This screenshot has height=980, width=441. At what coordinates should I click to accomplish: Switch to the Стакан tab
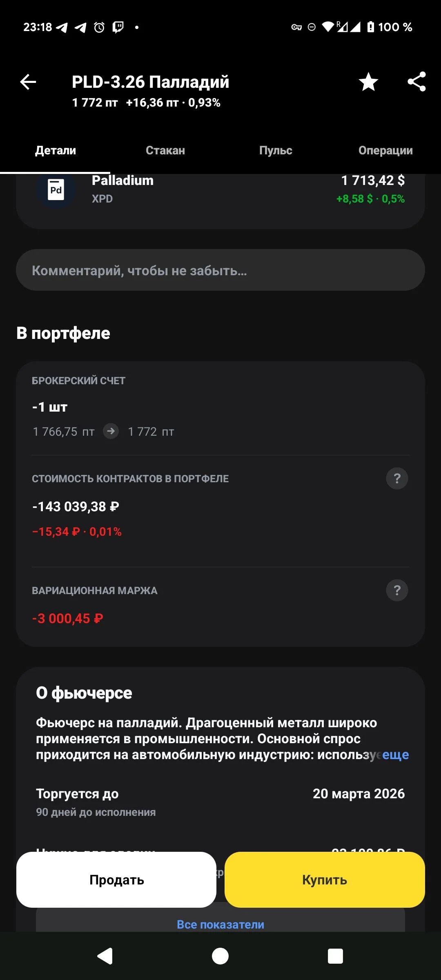point(165,150)
